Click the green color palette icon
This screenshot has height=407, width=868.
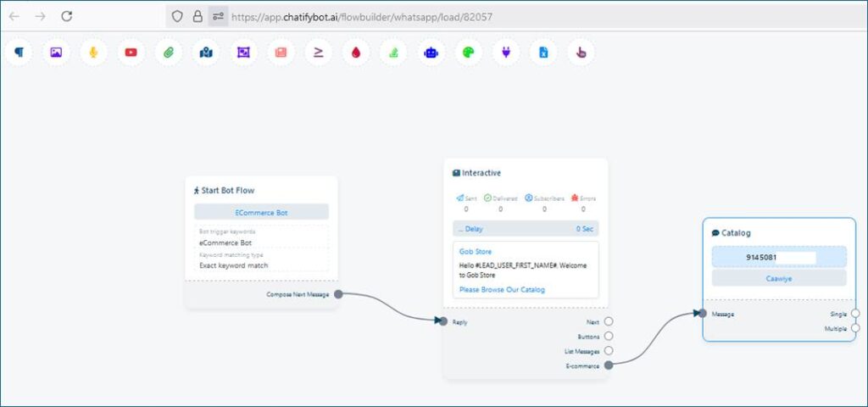[x=468, y=53]
